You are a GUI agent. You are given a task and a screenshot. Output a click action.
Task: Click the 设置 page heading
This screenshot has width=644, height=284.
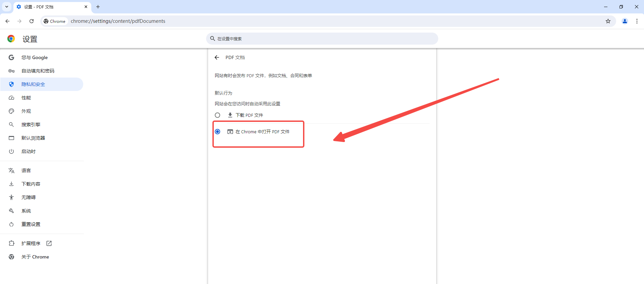[x=30, y=39]
